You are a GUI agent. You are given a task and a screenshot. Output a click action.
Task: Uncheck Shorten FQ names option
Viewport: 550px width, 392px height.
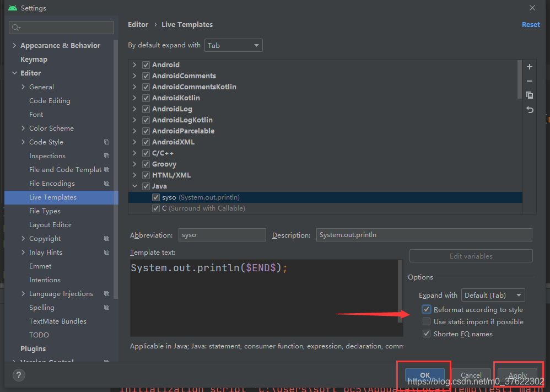[427, 334]
